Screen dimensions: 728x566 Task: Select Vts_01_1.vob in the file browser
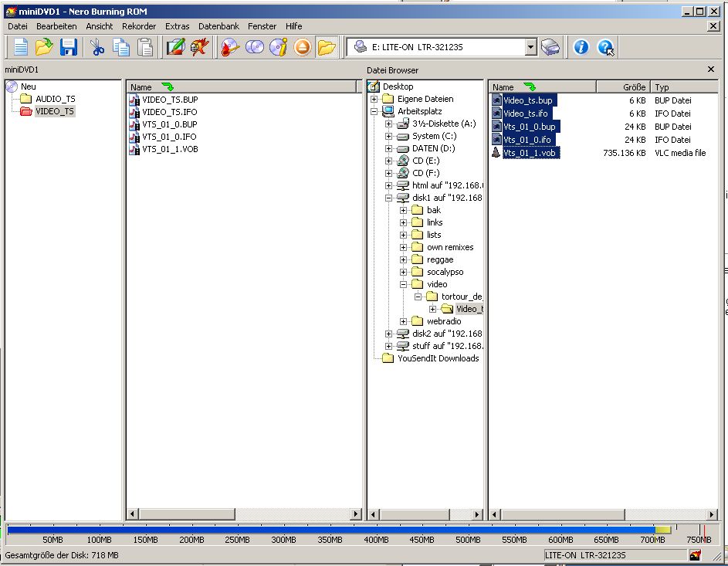530,153
